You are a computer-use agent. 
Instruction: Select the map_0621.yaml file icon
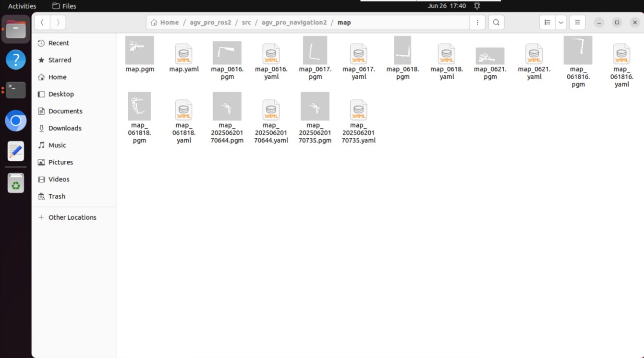pyautogui.click(x=534, y=54)
